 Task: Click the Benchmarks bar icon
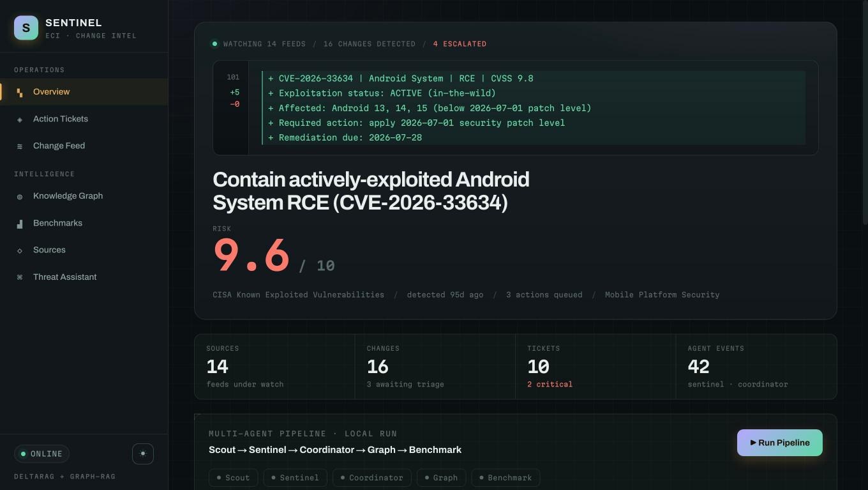click(x=20, y=224)
